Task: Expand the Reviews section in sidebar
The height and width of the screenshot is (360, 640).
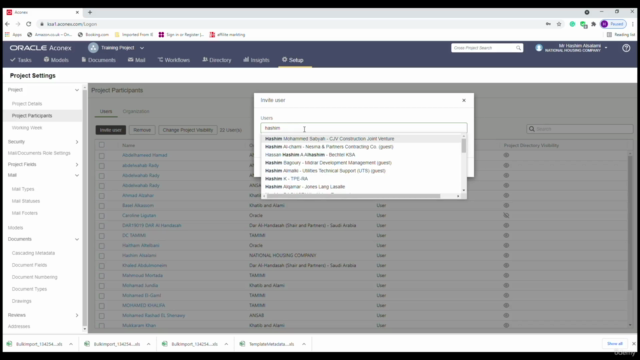Action: (77, 315)
